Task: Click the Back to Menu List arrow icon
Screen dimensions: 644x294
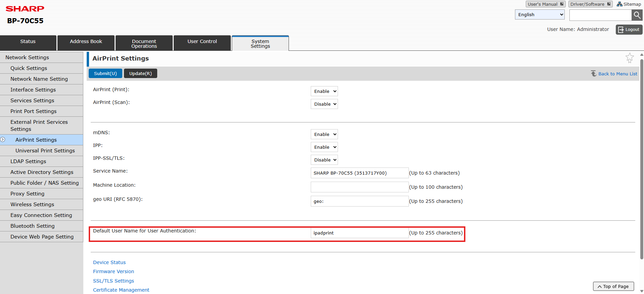Action: coord(594,74)
